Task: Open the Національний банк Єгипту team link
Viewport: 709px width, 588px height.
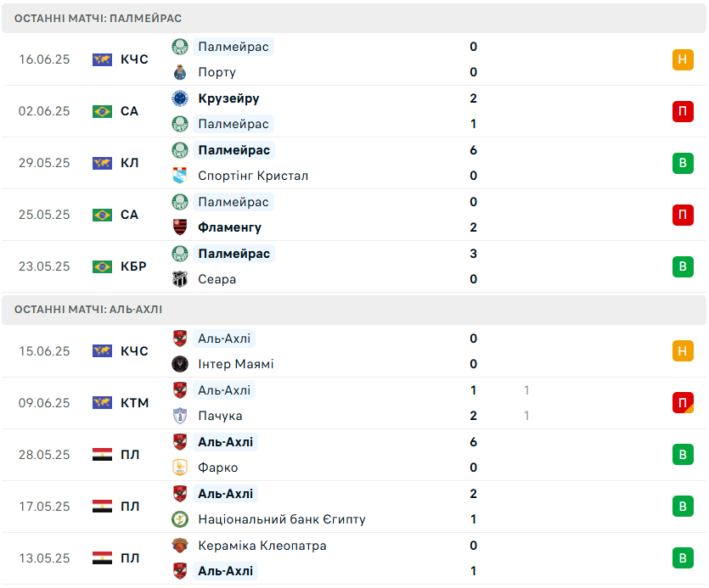Action: [282, 519]
